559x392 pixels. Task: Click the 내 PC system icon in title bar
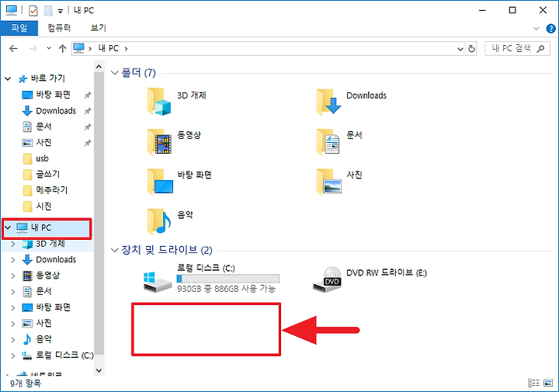click(x=12, y=11)
